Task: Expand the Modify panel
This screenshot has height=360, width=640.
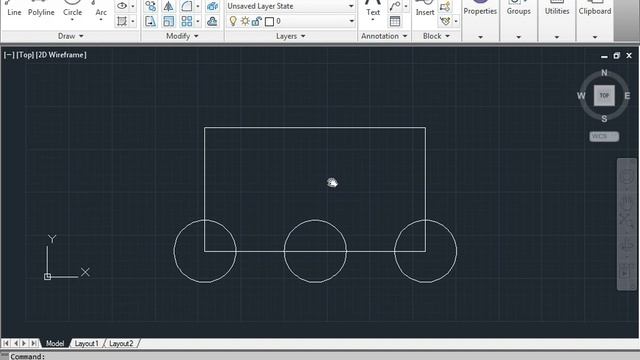Action: coord(182,36)
